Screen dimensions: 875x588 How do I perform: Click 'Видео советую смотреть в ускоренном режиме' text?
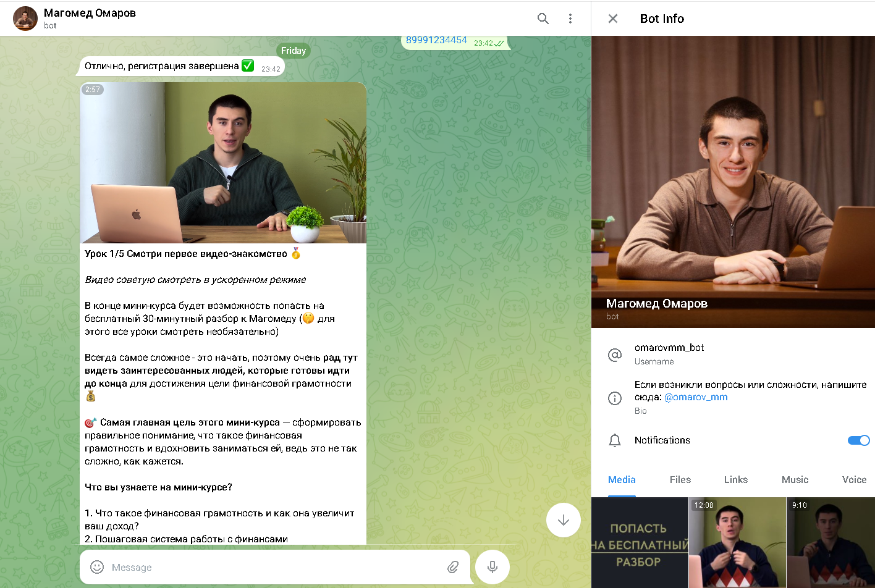pos(195,280)
